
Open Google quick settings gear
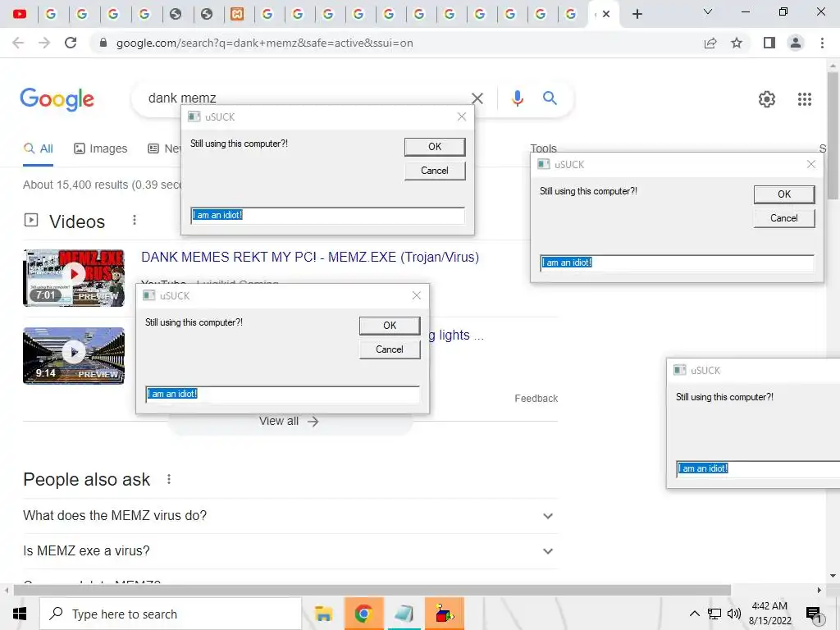tap(767, 99)
